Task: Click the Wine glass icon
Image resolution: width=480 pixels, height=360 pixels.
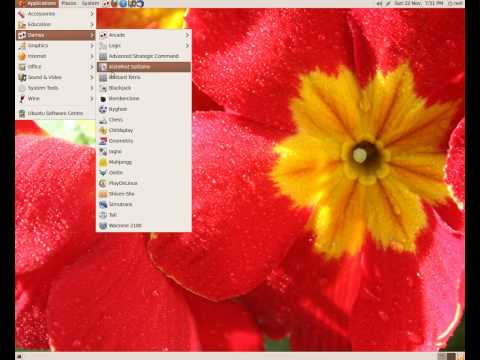Action: 22,99
